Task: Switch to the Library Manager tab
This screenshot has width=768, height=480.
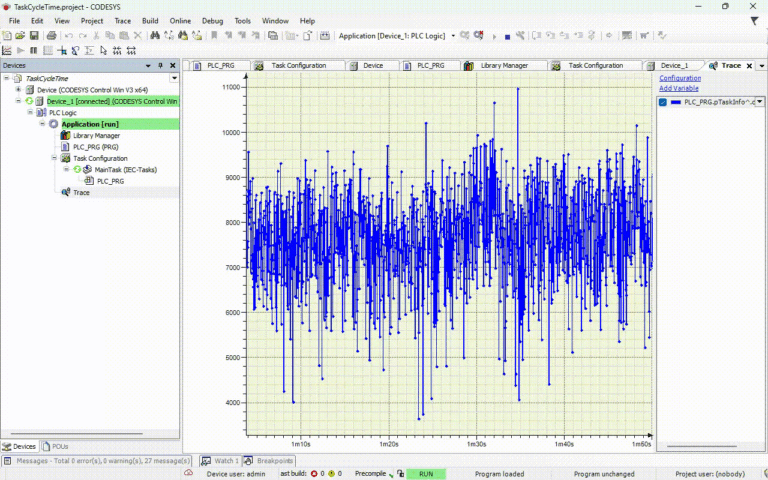Action: pos(504,65)
